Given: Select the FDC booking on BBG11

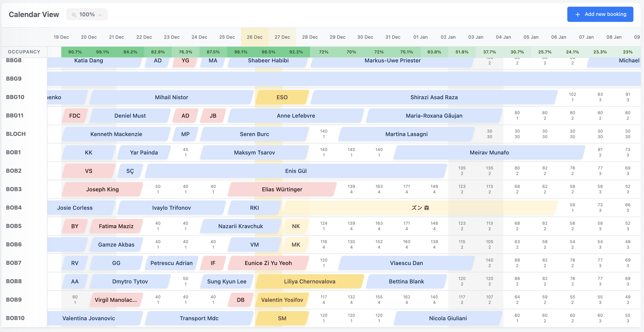Looking at the screenshot, I should [75, 116].
